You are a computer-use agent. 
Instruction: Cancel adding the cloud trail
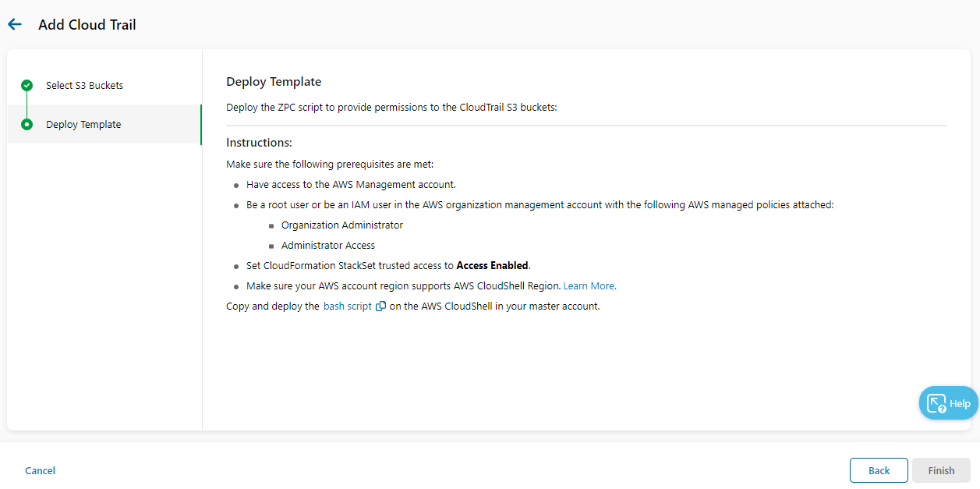[x=40, y=470]
